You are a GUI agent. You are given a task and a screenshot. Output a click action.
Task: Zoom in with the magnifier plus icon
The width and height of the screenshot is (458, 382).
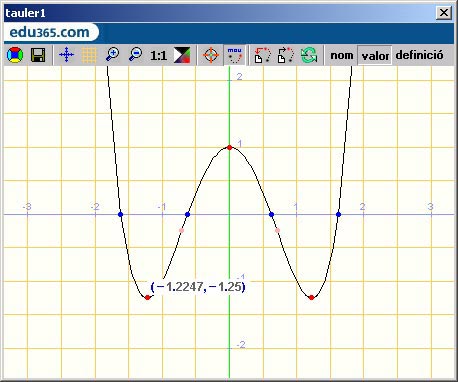pos(112,55)
